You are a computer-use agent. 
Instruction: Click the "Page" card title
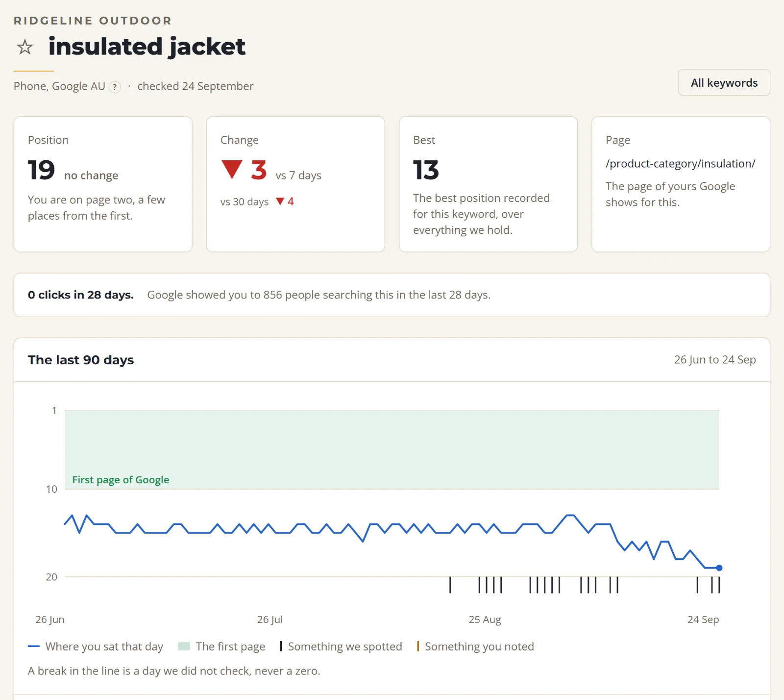[618, 140]
